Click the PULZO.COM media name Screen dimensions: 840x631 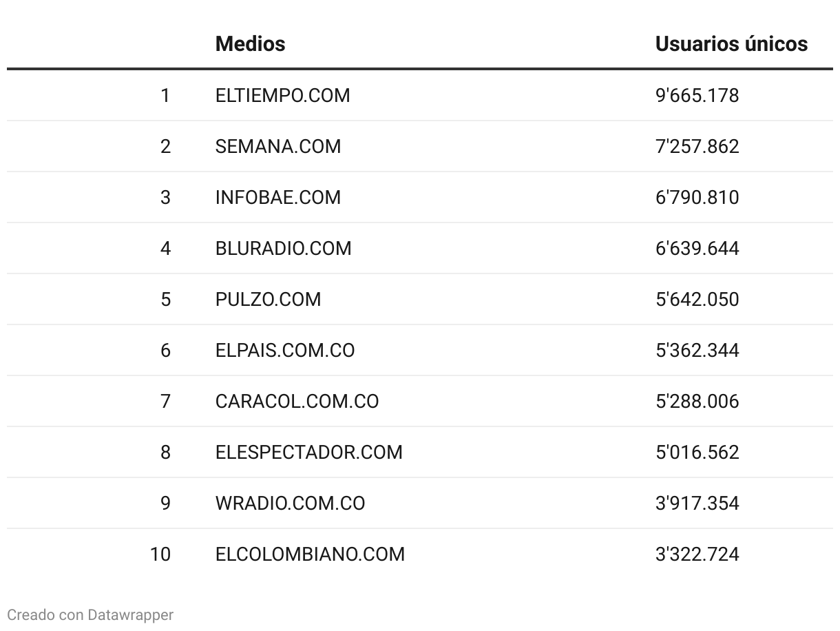(268, 299)
